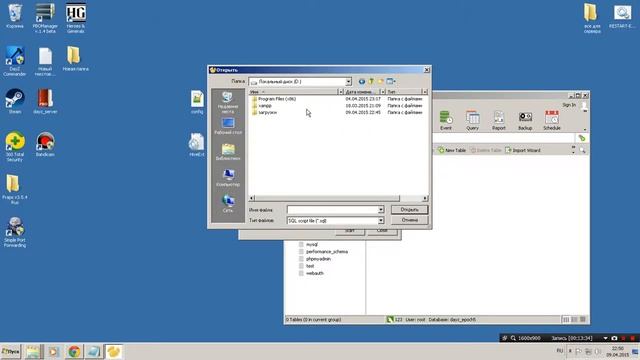Open Recent Places in dialog sidebar
Viewport: 640px width, 360px height.
228,102
